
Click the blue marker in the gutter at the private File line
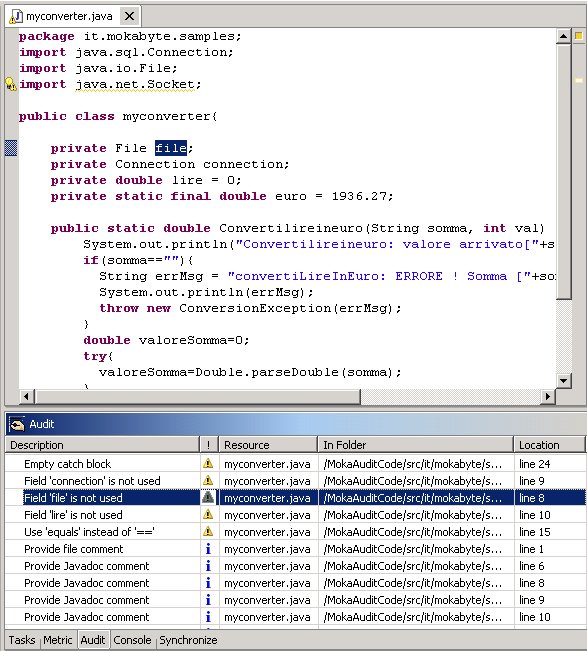(x=11, y=148)
